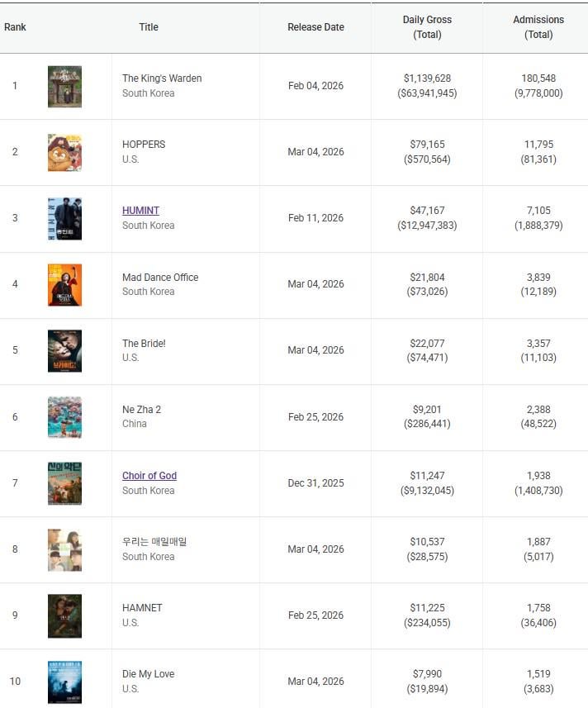This screenshot has width=588, height=708.
Task: Sort by Release Date column header
Action: click(x=315, y=27)
